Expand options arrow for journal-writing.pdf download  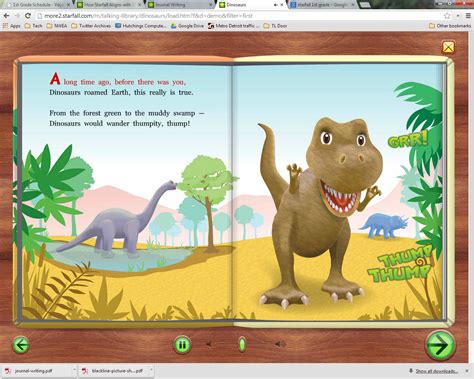(x=74, y=371)
